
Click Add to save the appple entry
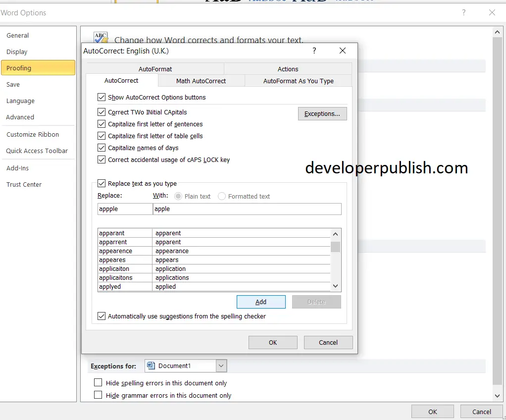click(261, 302)
